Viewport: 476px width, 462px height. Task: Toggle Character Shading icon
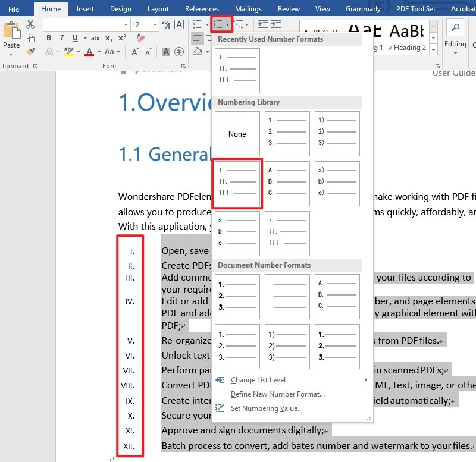(166, 52)
